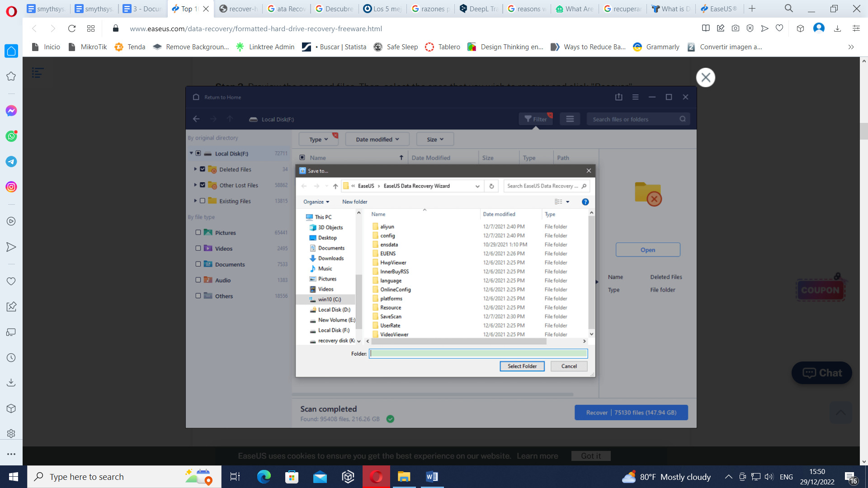Check the Documents file type checkbox
868x488 pixels.
point(198,264)
